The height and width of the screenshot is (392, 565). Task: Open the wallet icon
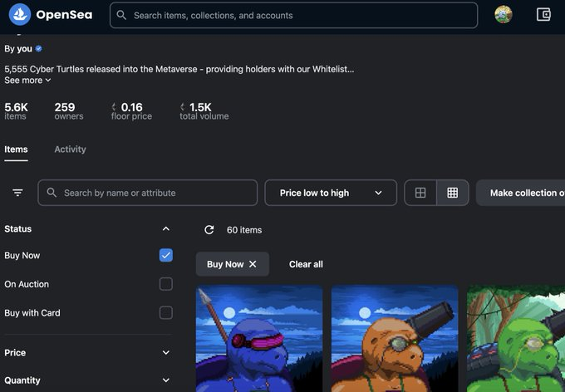tap(543, 15)
